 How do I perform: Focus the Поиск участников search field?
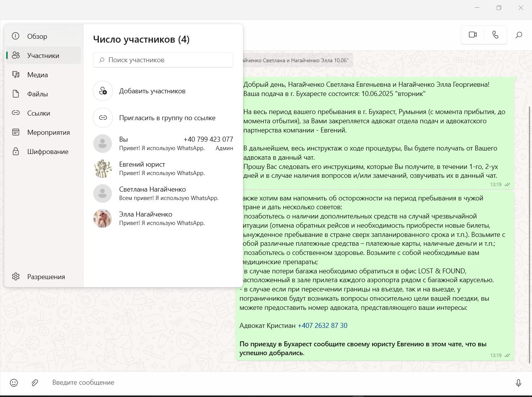point(163,60)
